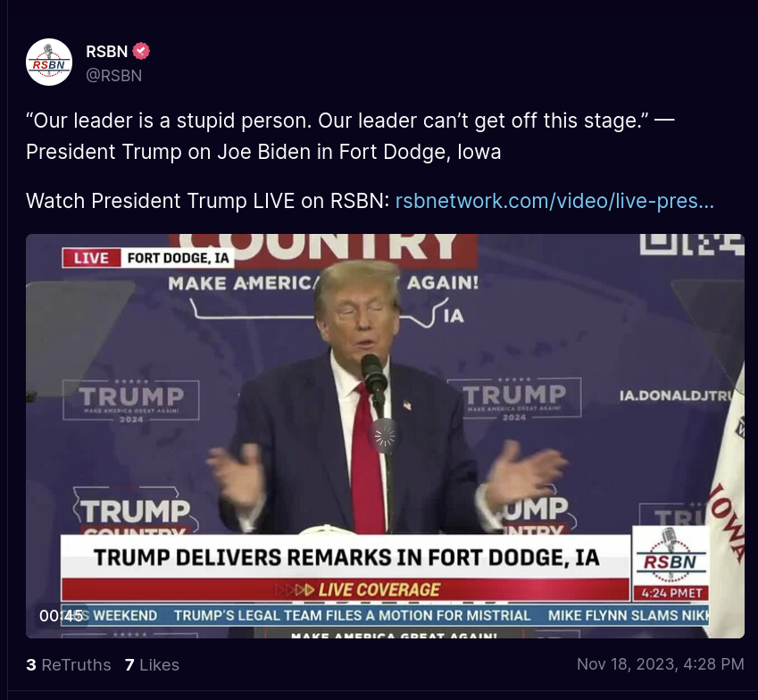The width and height of the screenshot is (758, 700).
Task: Click the scrolling news ticker
Action: click(385, 615)
